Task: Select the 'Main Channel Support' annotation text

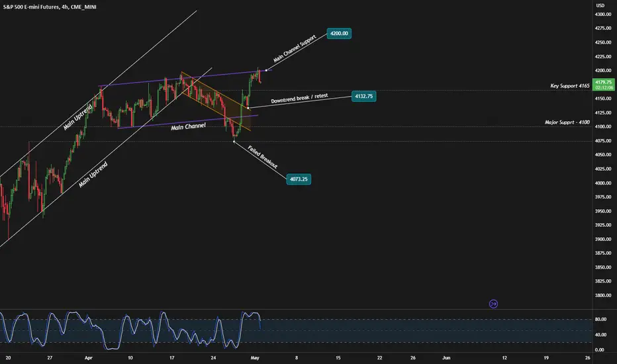Action: point(295,48)
